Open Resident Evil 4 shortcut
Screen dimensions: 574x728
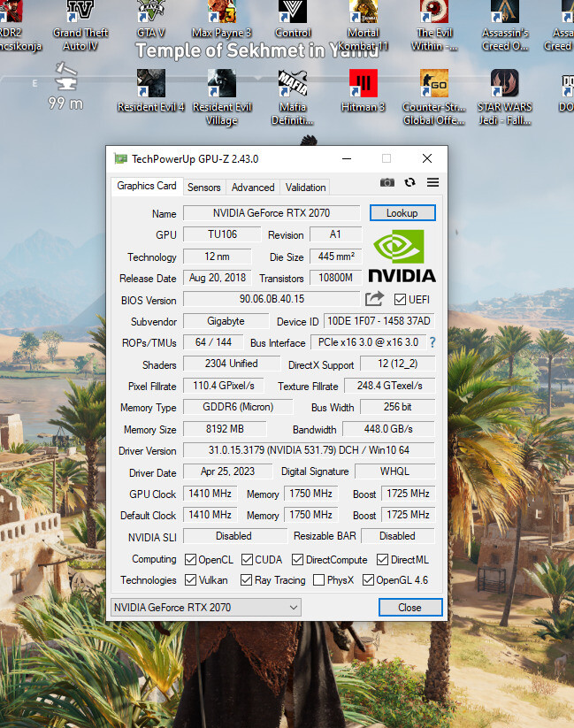point(151,91)
